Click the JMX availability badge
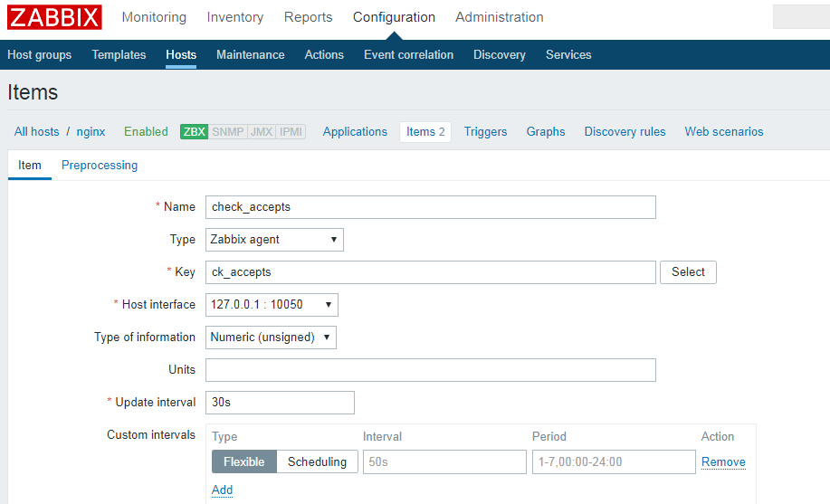Image resolution: width=830 pixels, height=504 pixels. tap(262, 132)
